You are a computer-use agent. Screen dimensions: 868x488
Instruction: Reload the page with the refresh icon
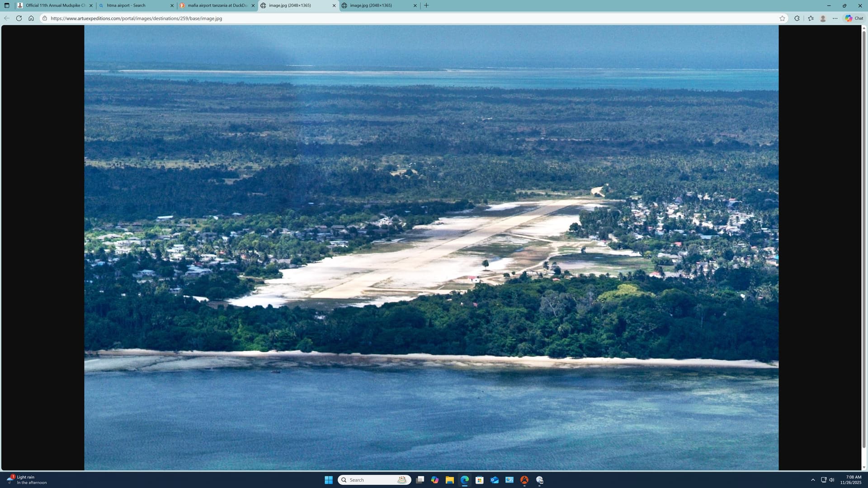click(19, 18)
